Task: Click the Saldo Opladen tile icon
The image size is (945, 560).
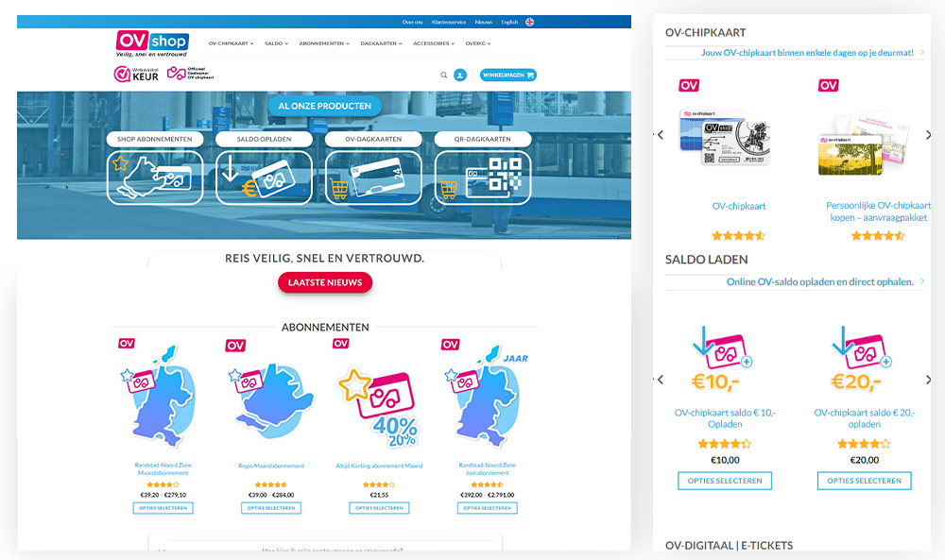Action: (264, 178)
